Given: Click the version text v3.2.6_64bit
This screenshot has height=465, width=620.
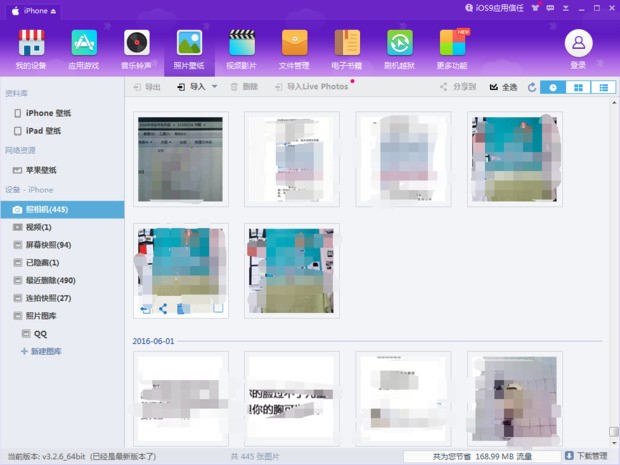Looking at the screenshot, I should pyautogui.click(x=62, y=456).
